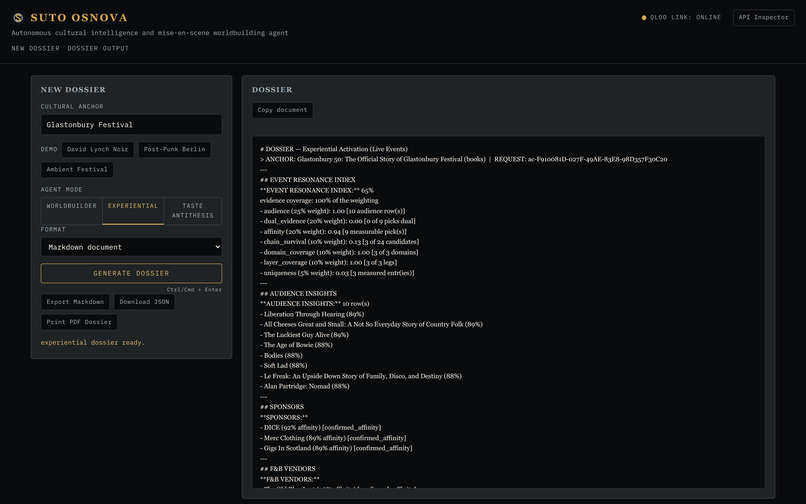Click the 'chain_survival (10% weight)' line

click(339, 242)
